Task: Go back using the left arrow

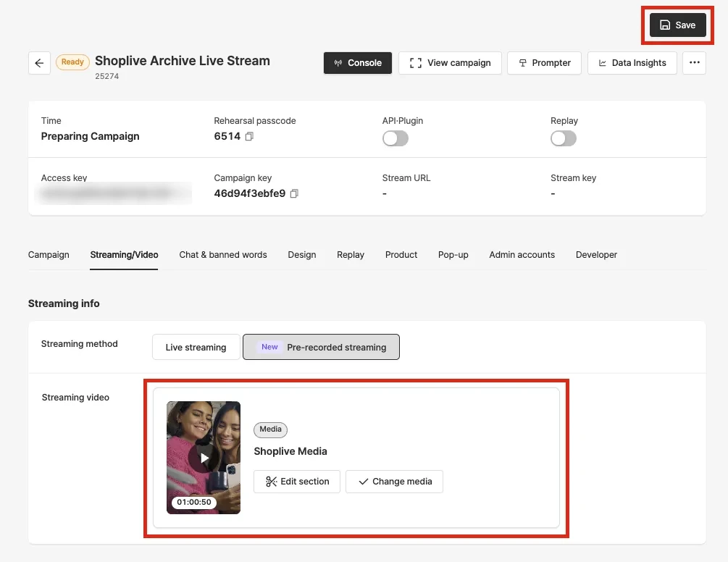Action: point(39,63)
